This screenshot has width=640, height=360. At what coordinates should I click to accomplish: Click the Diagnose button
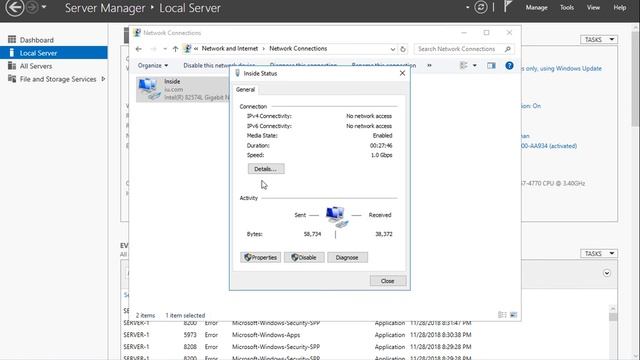coord(347,257)
